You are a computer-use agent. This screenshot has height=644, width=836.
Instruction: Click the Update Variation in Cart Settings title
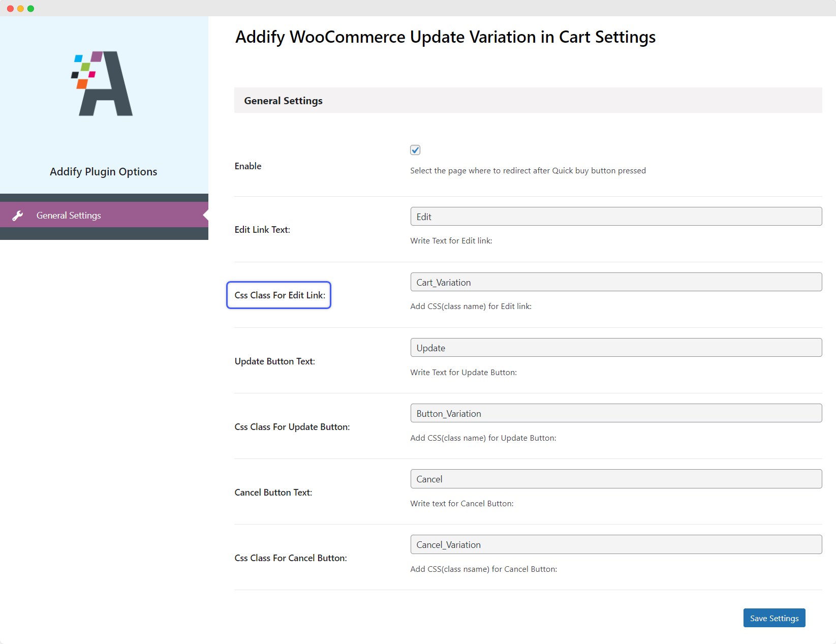click(x=445, y=37)
